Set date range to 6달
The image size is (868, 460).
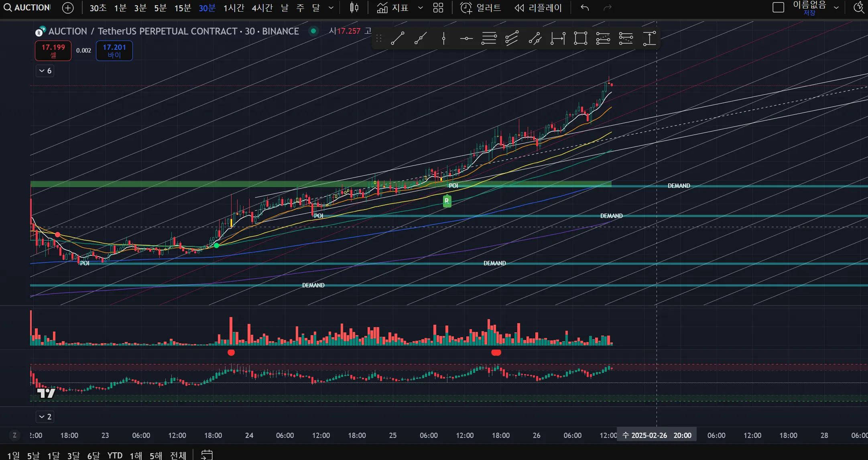94,456
